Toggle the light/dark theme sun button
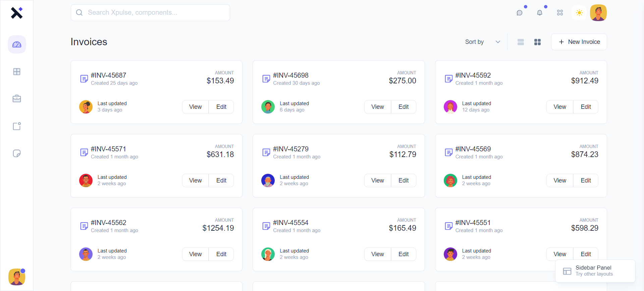The width and height of the screenshot is (644, 291). click(579, 13)
